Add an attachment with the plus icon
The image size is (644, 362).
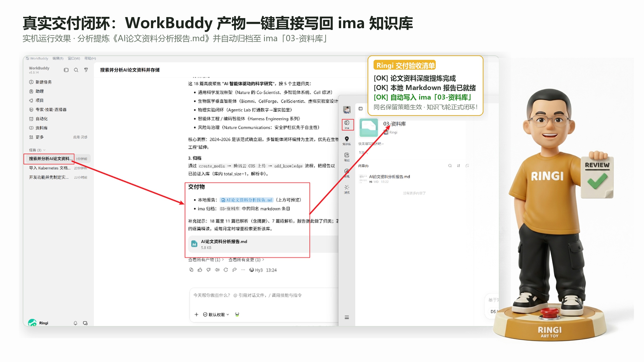coord(196,314)
